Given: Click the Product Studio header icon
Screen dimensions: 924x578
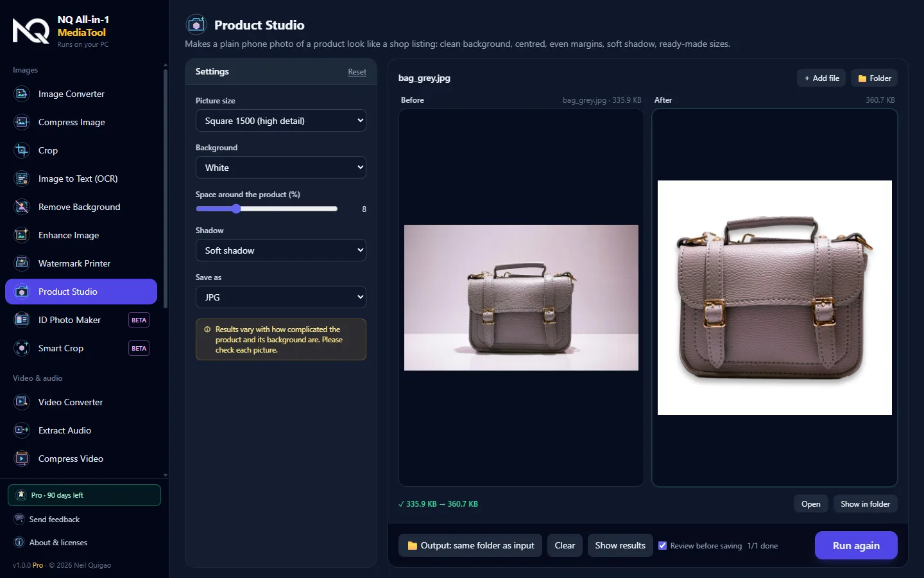Looking at the screenshot, I should pos(196,25).
